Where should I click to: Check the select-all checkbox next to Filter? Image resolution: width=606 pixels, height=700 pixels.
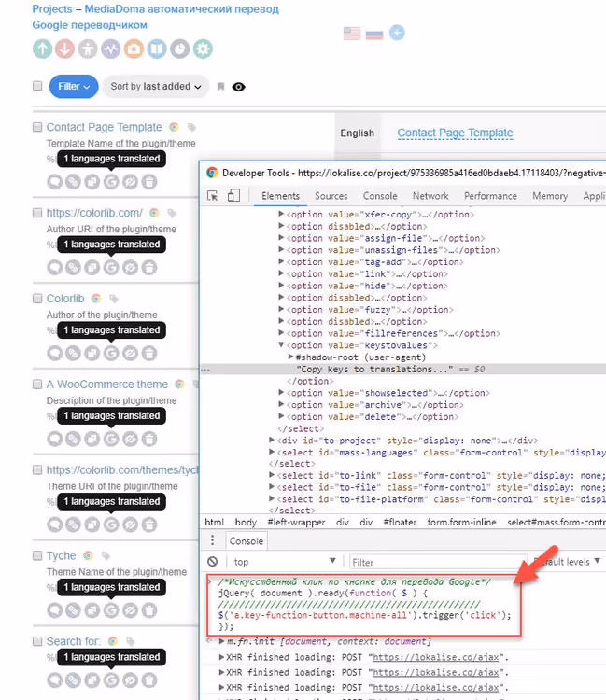pos(37,86)
